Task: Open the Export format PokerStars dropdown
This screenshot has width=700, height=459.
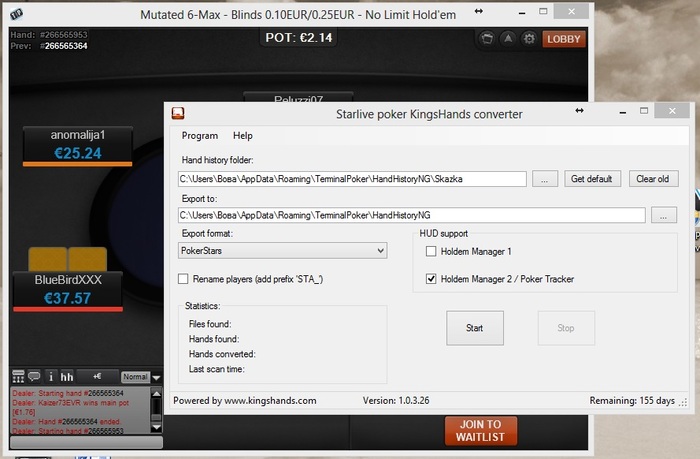Action: (283, 250)
